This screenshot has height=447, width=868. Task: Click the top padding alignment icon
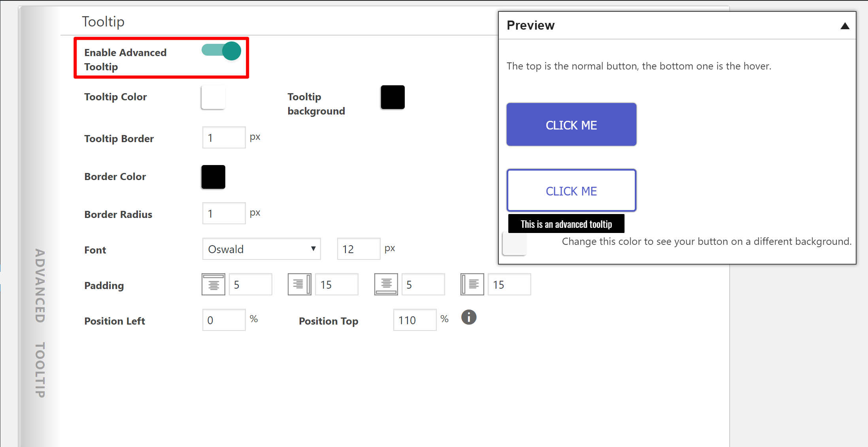click(x=213, y=284)
